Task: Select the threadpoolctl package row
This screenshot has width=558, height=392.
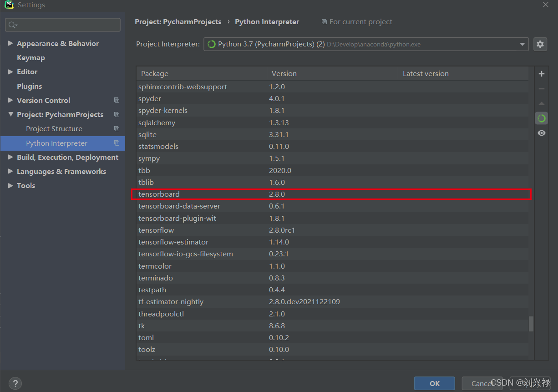Action: [332, 314]
